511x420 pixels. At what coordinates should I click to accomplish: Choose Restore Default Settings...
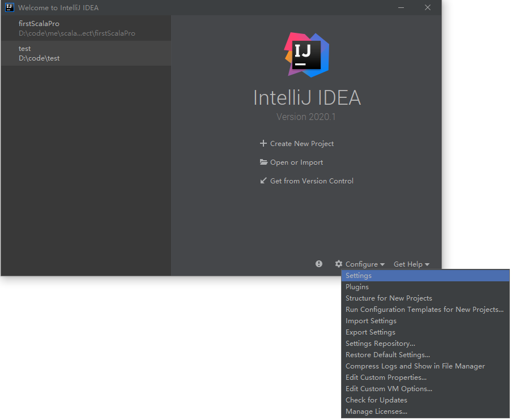[x=425, y=354]
